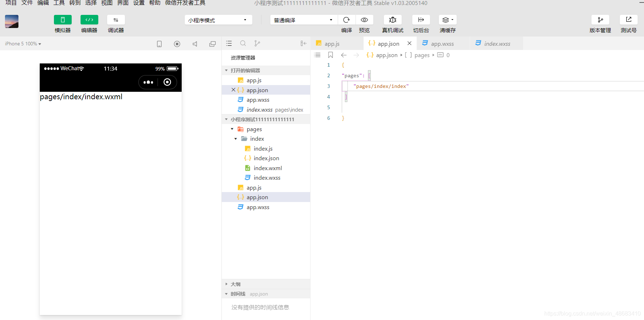
Task: Close app.json in open editors list
Action: pos(233,90)
